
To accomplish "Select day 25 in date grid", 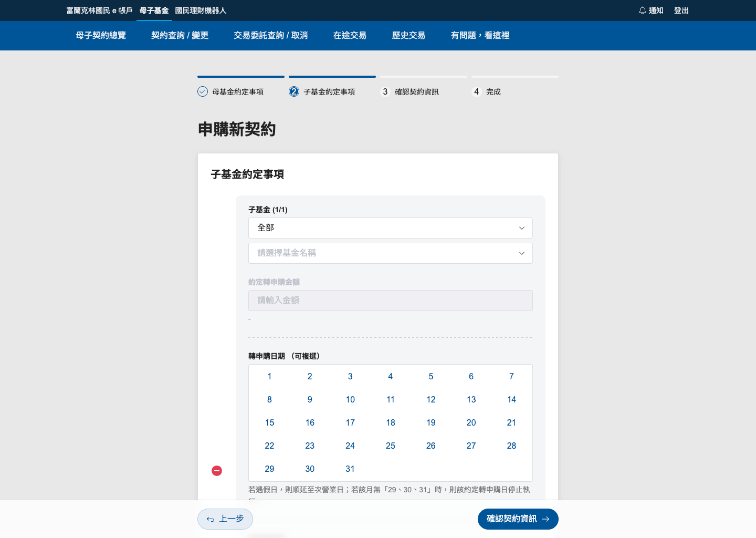I will click(391, 446).
